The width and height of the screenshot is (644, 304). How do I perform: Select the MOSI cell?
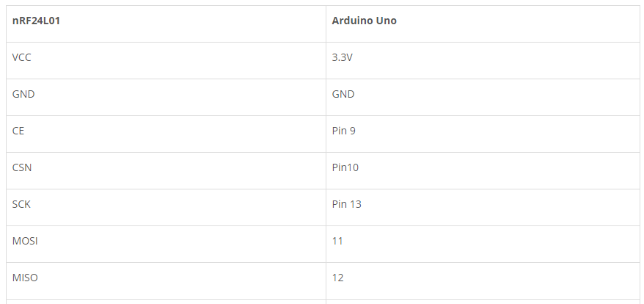[166, 244]
